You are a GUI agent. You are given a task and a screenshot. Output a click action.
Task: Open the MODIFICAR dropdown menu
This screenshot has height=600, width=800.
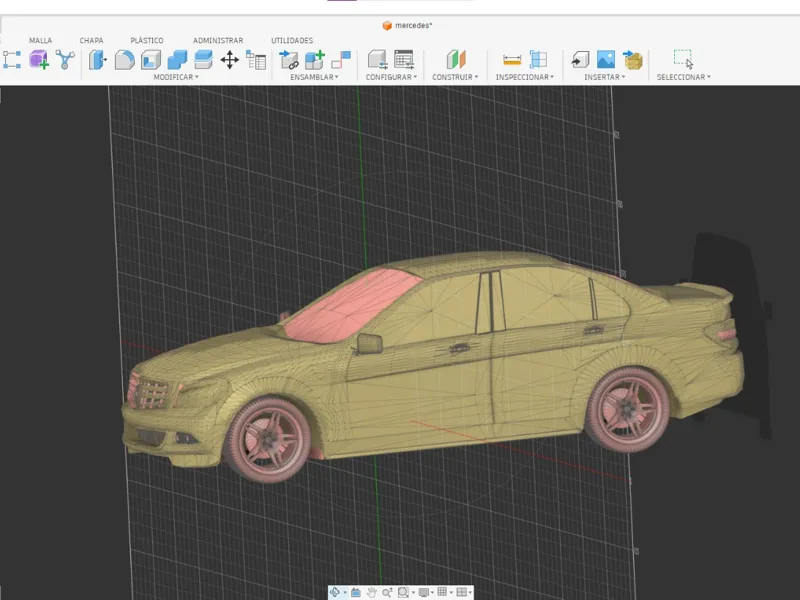click(x=176, y=77)
